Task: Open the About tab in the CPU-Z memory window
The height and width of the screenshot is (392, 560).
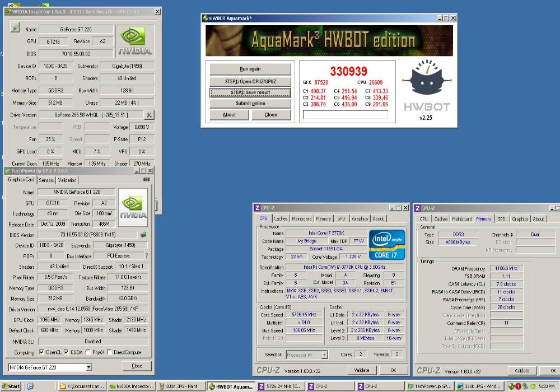Action: pyautogui.click(x=539, y=219)
